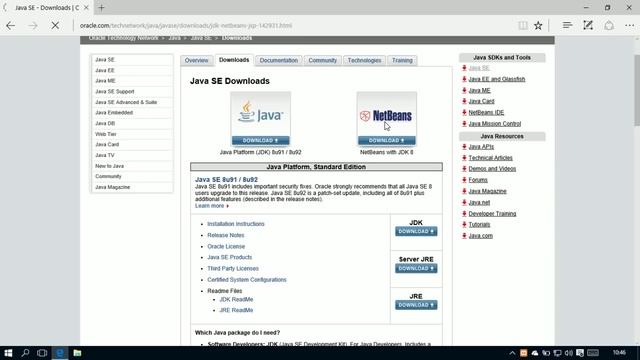The image size is (640, 360).
Task: Download Java Platform (JDK) 8u91 / 8u92
Action: [x=260, y=140]
